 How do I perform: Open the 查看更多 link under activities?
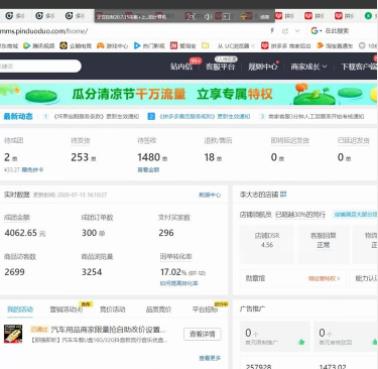pyautogui.click(x=210, y=358)
